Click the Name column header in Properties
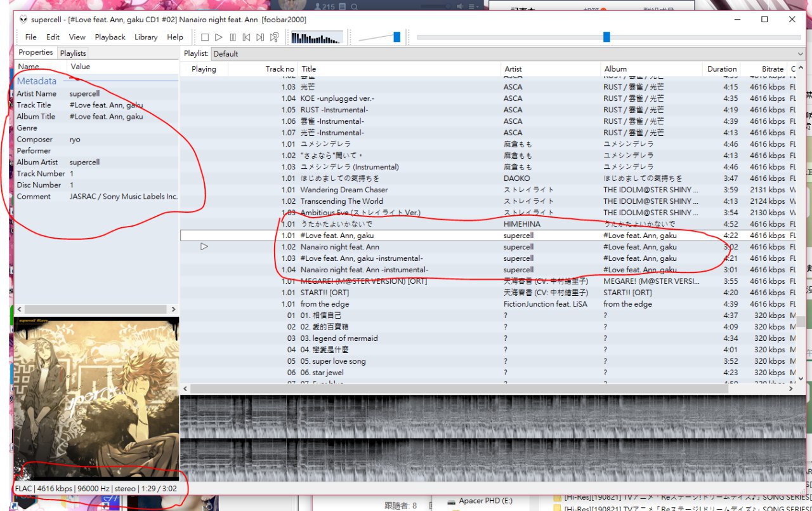This screenshot has width=812, height=511. [40, 67]
